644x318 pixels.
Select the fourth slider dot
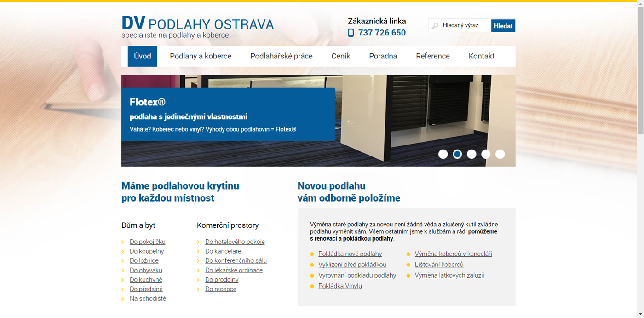[x=486, y=154]
